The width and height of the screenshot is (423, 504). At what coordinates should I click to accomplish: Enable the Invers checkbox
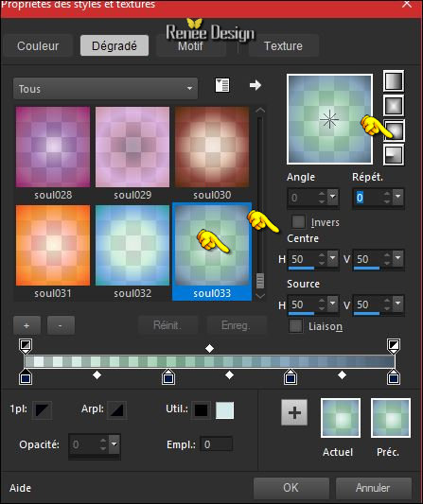click(298, 222)
